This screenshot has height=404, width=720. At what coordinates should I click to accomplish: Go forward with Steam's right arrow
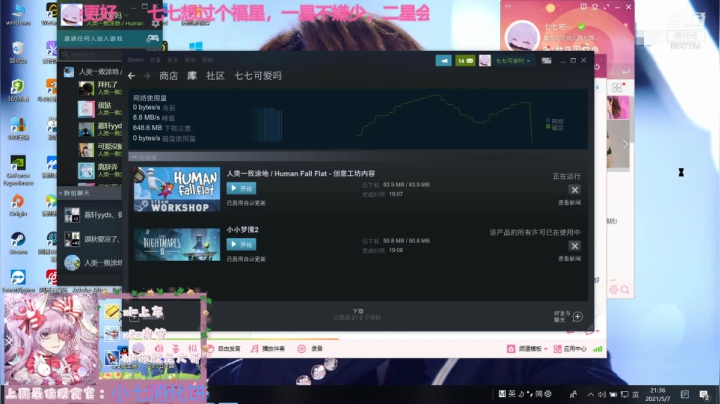[x=147, y=76]
